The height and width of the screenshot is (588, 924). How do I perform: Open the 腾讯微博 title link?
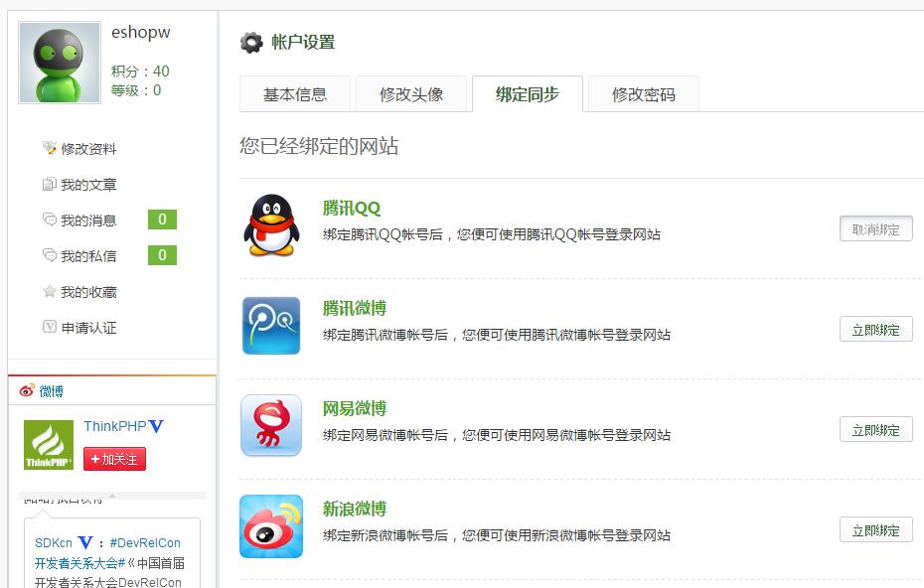click(x=354, y=308)
